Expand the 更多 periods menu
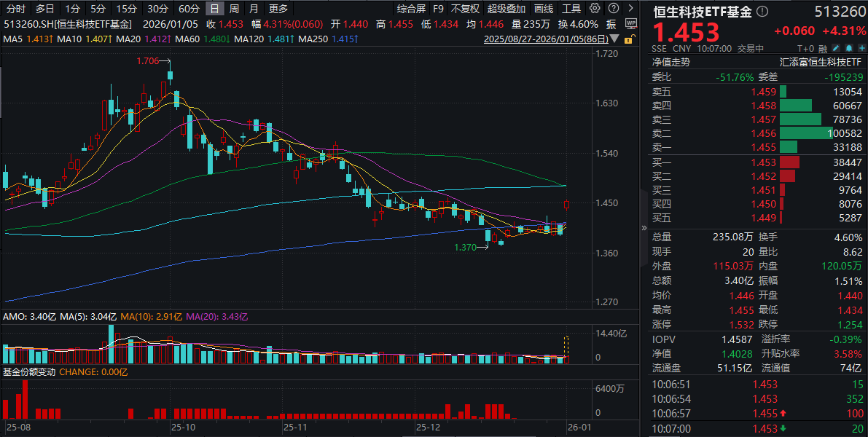The image size is (868, 437). tap(278, 9)
